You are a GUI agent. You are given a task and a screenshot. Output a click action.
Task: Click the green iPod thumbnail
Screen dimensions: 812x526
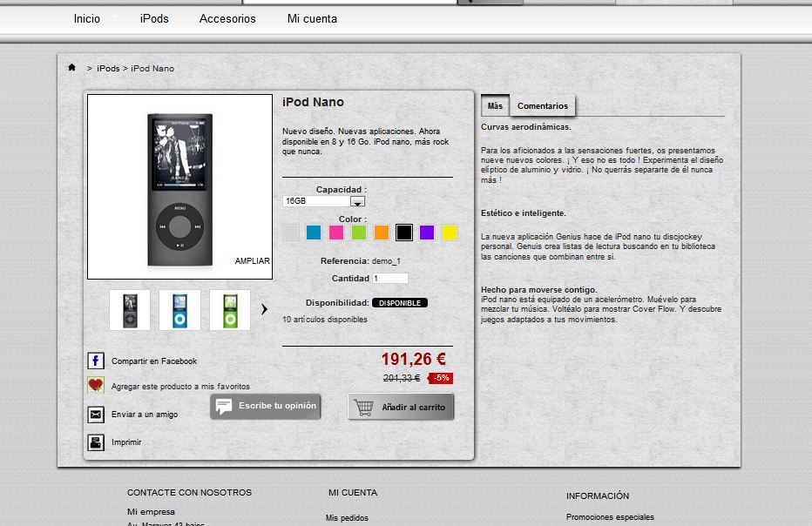230,310
